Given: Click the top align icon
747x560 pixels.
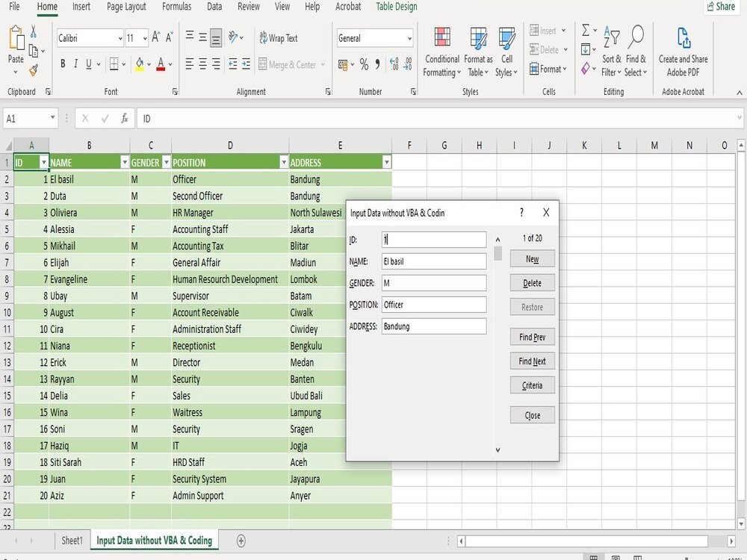Looking at the screenshot, I should 190,37.
